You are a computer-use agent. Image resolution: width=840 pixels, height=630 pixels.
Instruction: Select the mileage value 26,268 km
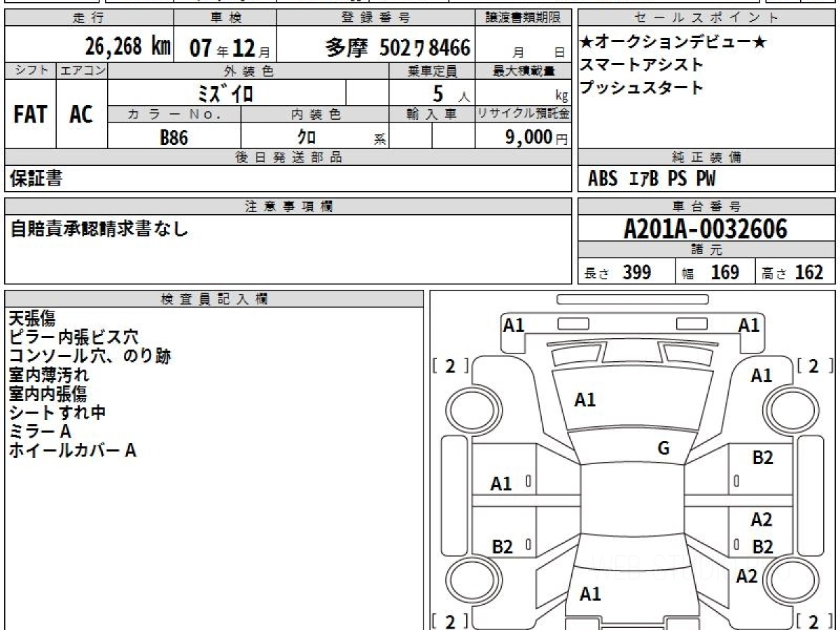point(128,47)
